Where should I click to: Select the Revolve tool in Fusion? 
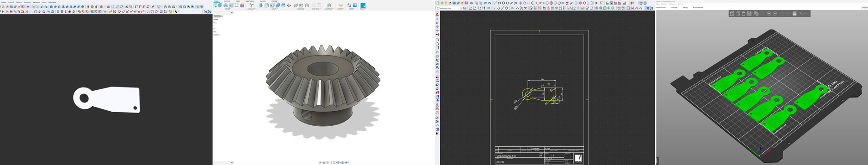tap(226, 5)
